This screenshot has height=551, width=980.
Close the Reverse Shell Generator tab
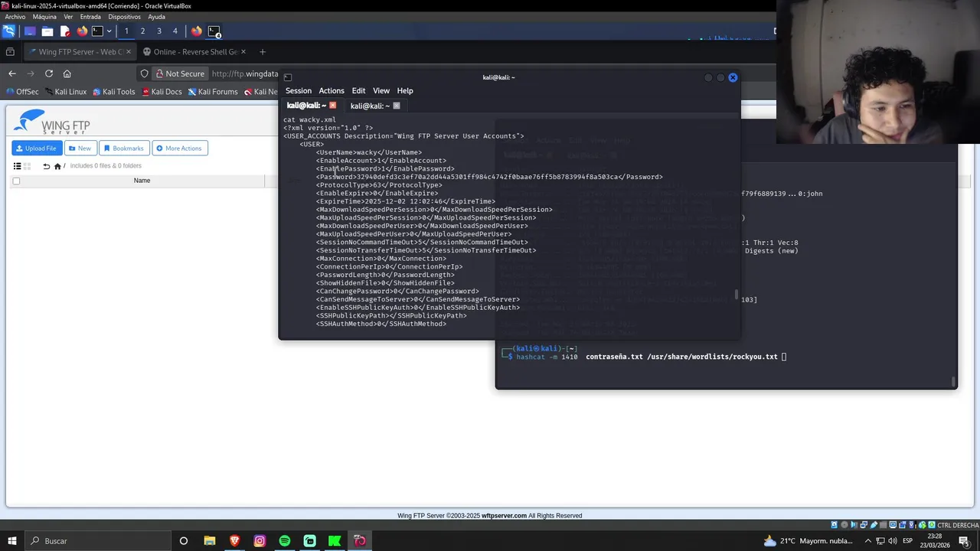click(243, 52)
